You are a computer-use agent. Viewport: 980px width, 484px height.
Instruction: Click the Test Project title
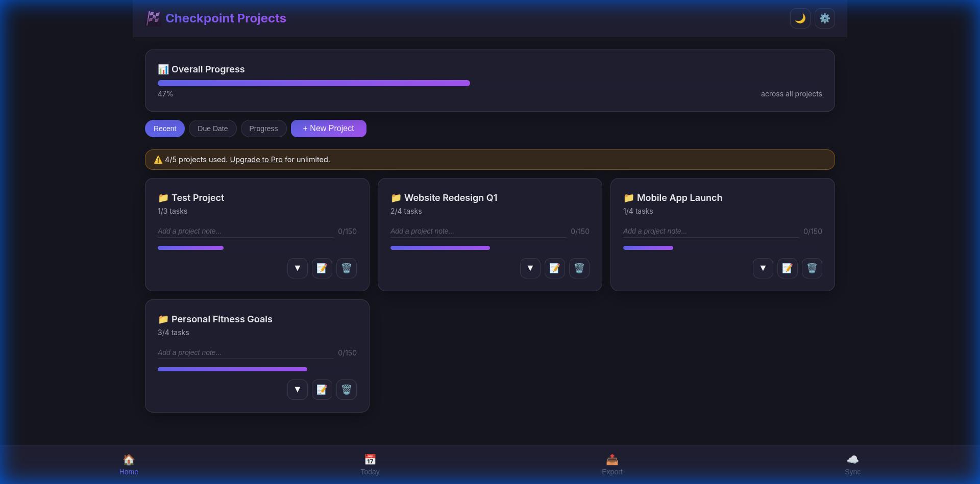click(198, 198)
